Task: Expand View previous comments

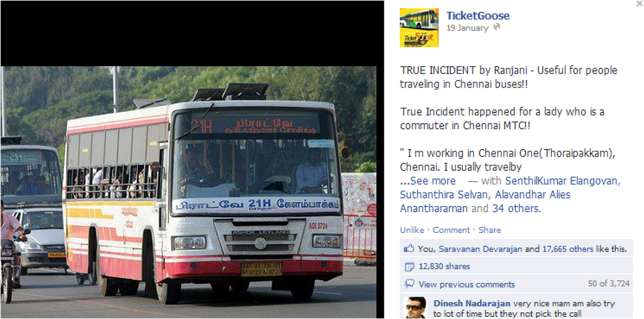Action: click(467, 284)
